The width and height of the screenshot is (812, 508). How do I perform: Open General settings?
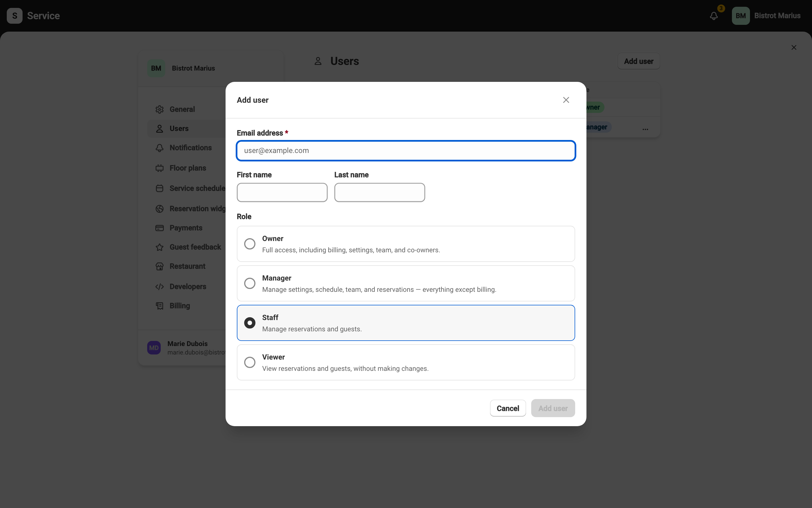[x=182, y=110]
